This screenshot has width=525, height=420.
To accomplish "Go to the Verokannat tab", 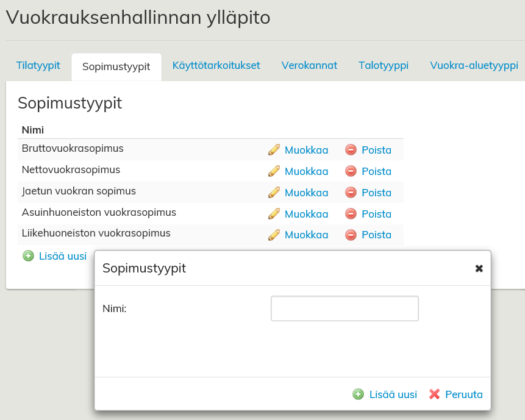I will (x=309, y=66).
